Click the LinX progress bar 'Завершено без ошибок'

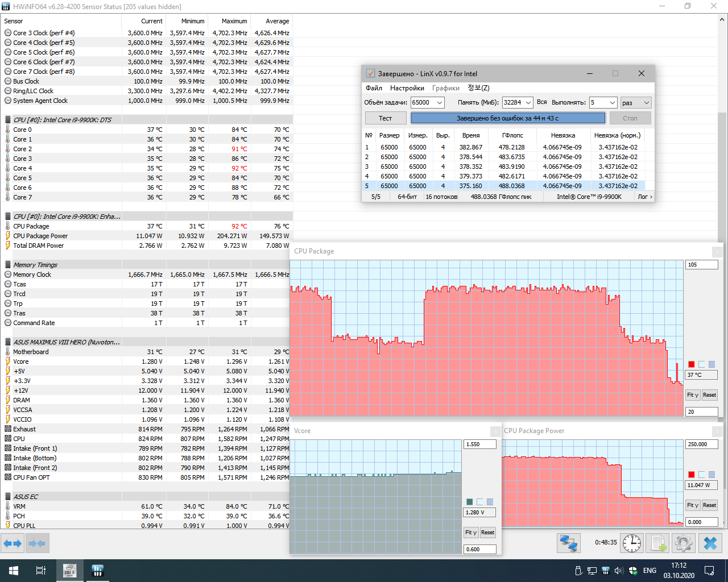[508, 118]
